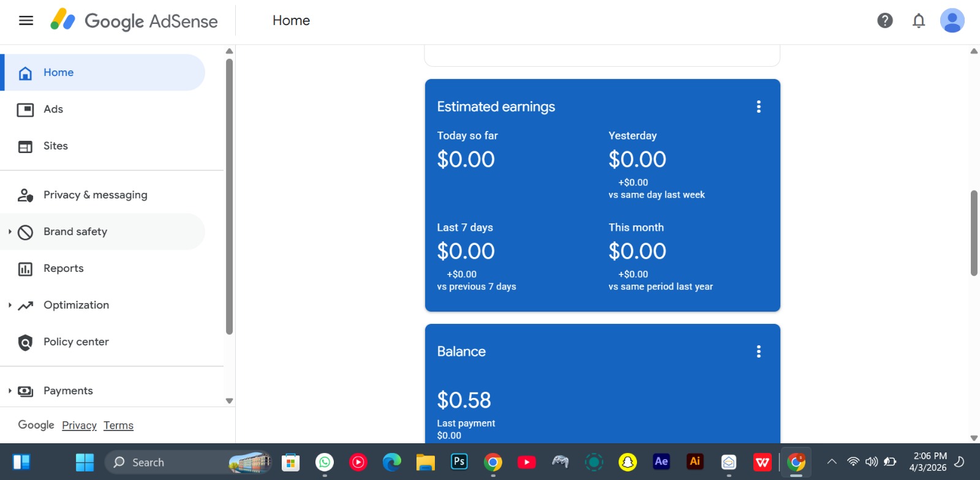
Task: Click the Policy center shield icon
Action: click(x=25, y=342)
